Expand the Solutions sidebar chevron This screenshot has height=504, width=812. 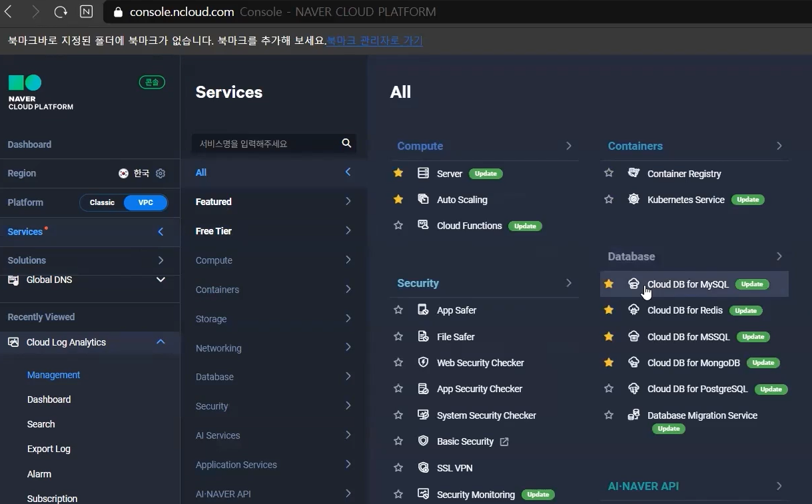point(161,260)
